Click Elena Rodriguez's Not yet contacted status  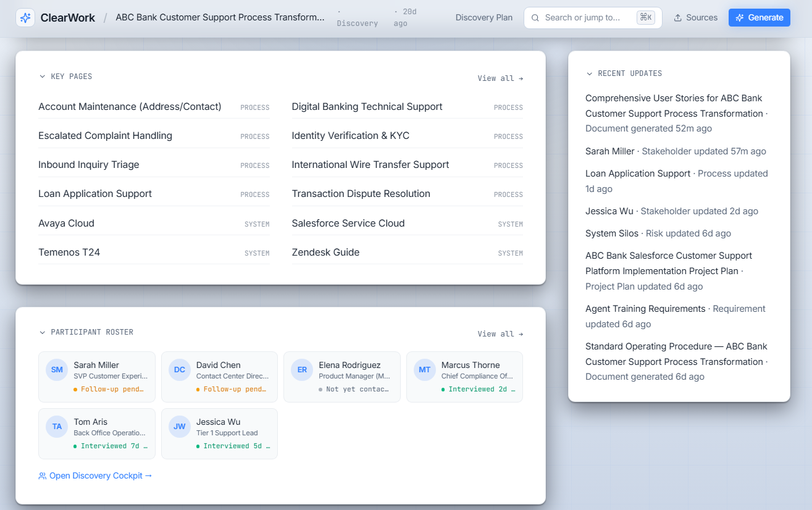354,390
